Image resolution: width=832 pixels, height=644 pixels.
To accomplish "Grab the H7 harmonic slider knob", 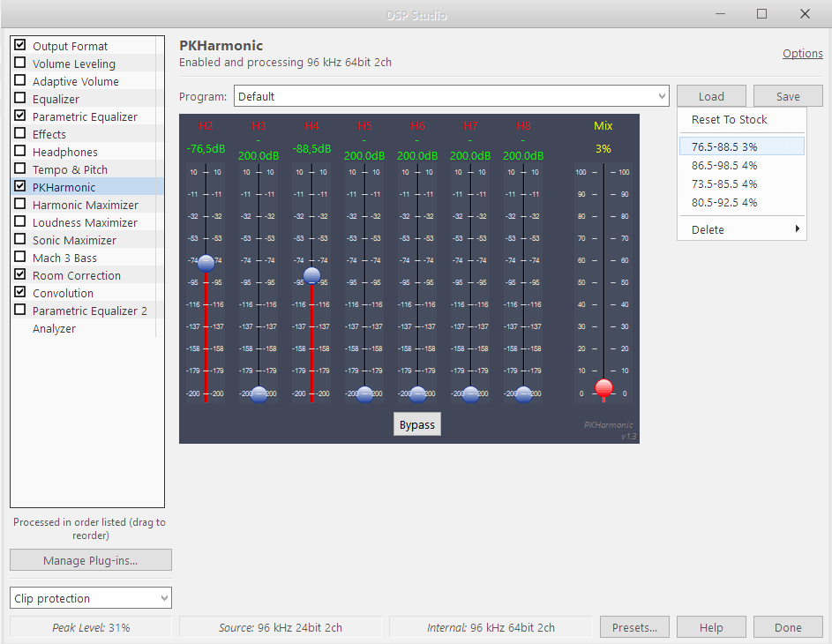I will coord(470,394).
